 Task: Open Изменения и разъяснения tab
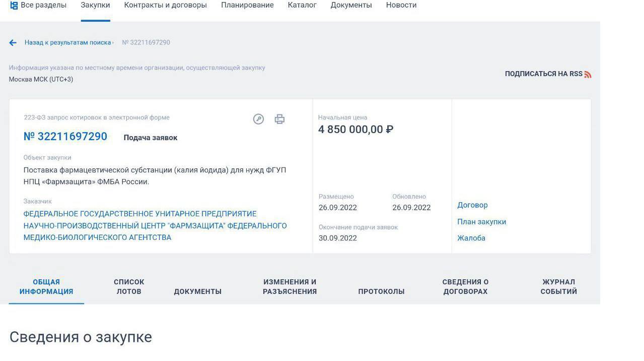290,286
